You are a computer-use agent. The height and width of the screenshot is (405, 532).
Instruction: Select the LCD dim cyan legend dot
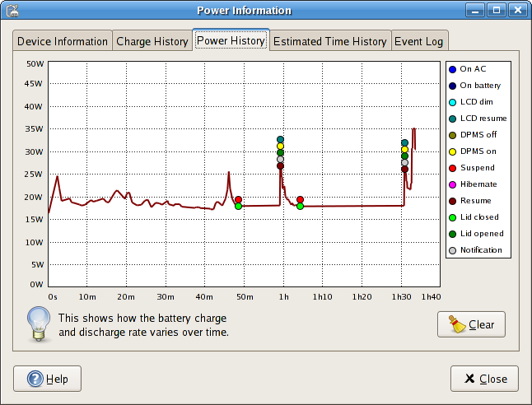(452, 102)
